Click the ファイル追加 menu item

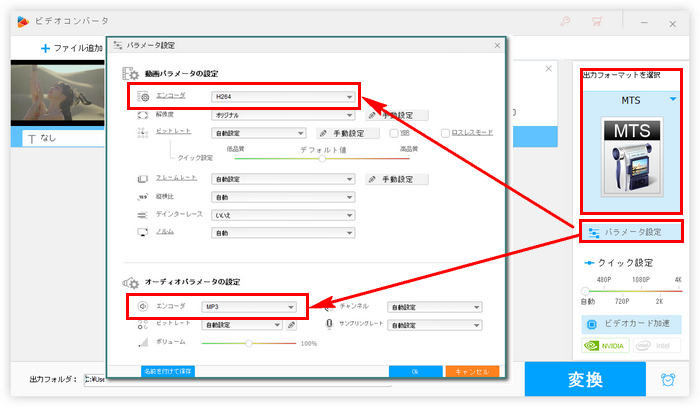click(70, 47)
